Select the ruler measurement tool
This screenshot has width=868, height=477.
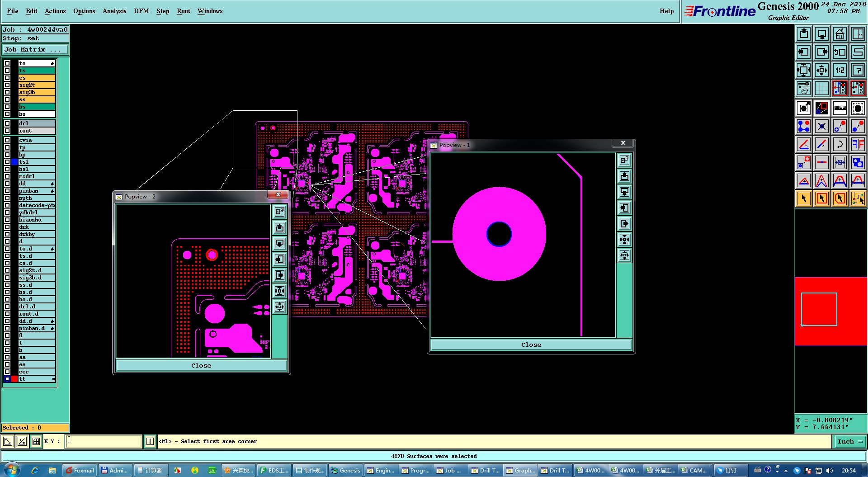pyautogui.click(x=840, y=108)
